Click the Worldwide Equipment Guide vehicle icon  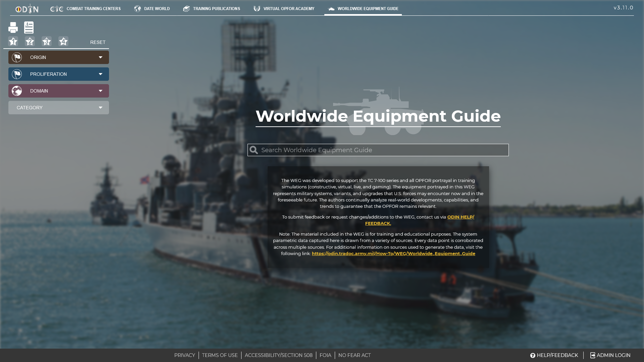(x=331, y=9)
